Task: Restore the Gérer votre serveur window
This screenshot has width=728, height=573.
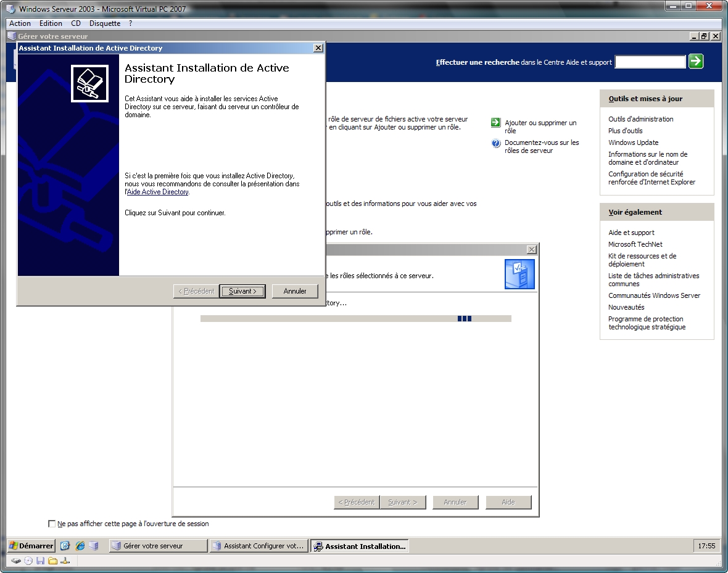Action: (x=705, y=36)
